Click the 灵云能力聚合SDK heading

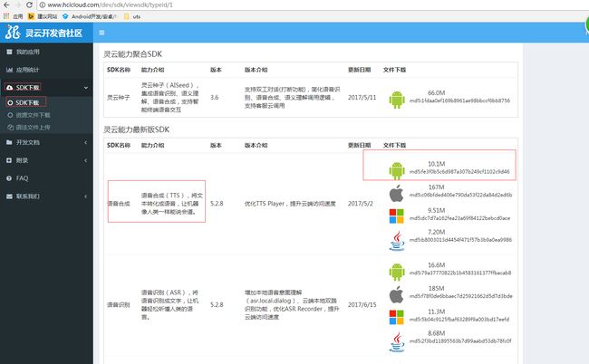(132, 54)
